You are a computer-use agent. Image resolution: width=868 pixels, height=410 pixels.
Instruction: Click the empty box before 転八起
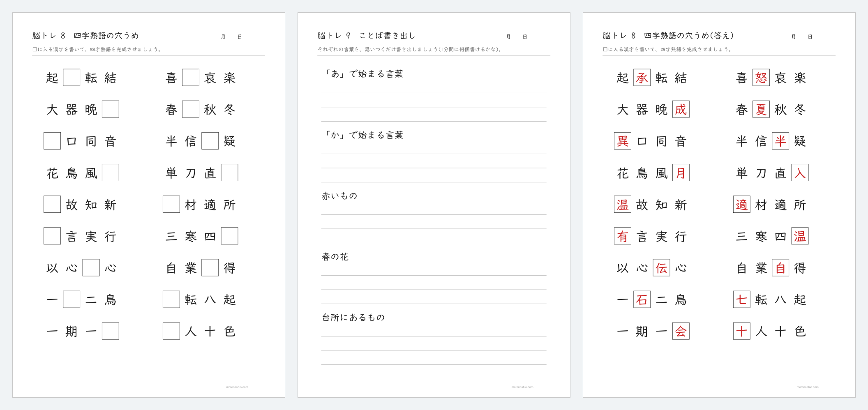[171, 299]
